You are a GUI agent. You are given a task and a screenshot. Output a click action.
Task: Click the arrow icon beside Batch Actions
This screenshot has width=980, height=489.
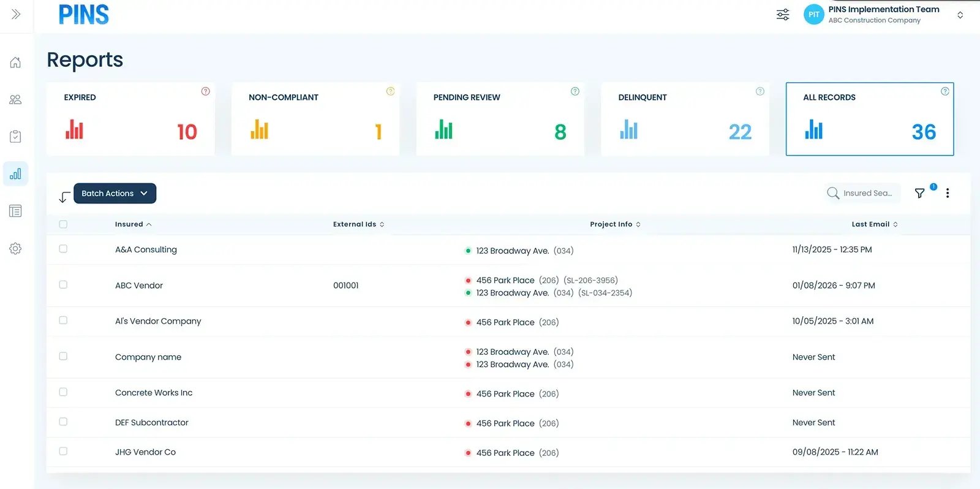(x=64, y=197)
